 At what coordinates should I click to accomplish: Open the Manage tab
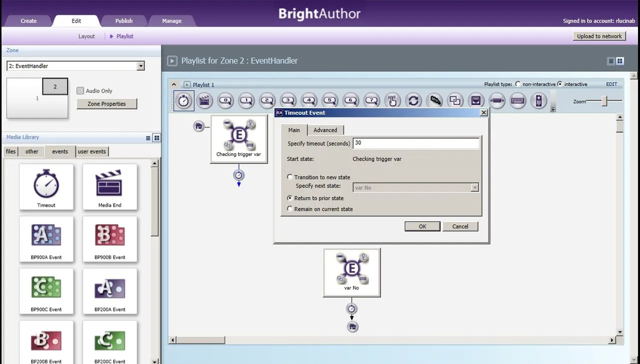pos(172,21)
